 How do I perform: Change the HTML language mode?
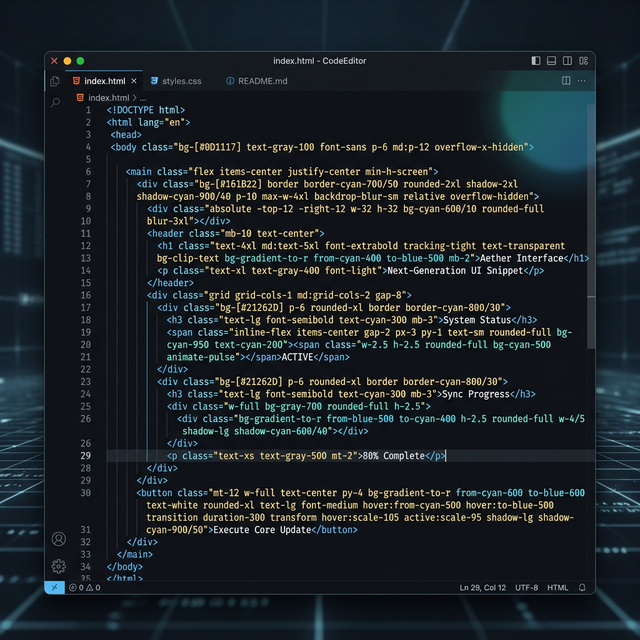(x=558, y=587)
